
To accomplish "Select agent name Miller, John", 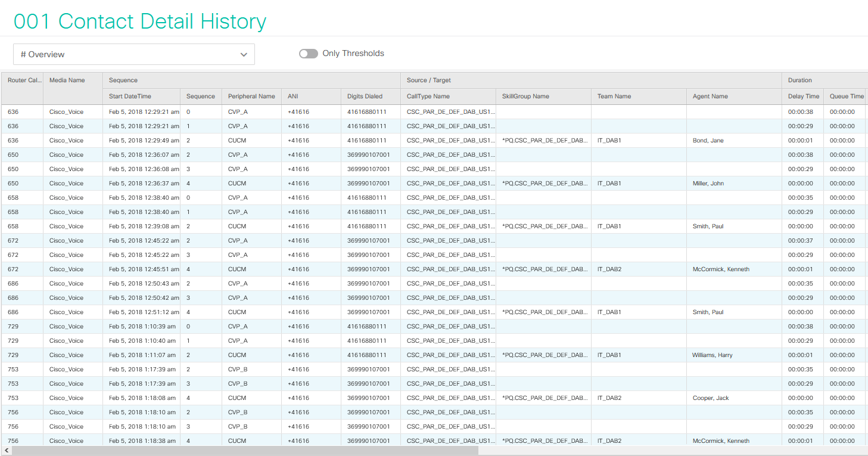I will click(x=708, y=184).
